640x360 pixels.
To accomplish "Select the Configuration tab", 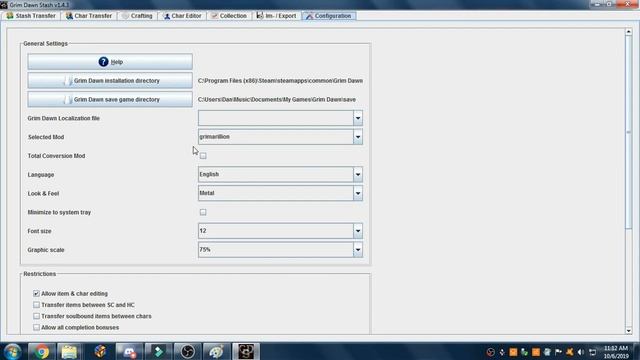I will [x=329, y=16].
